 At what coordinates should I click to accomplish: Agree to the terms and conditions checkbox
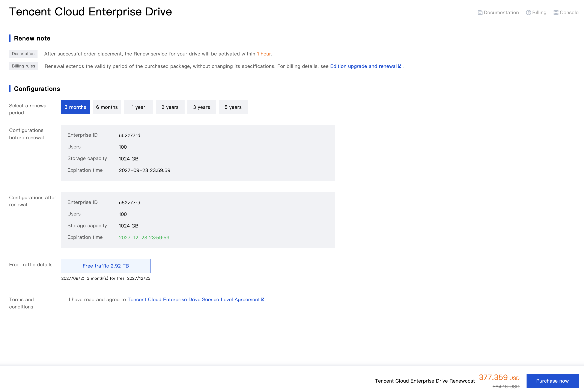pos(63,299)
